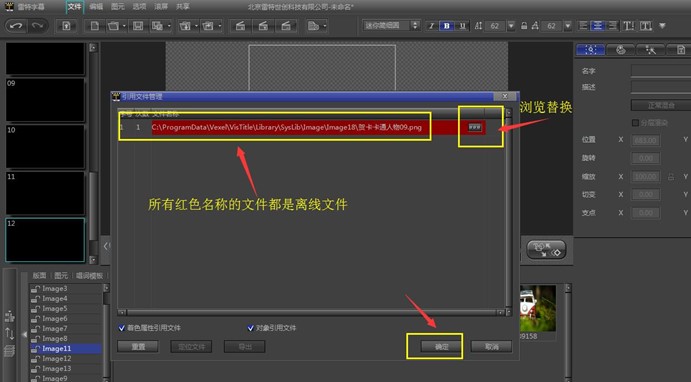Image resolution: width=691 pixels, height=382 pixels.
Task: Click the browse '...' button in file row
Action: coord(475,127)
